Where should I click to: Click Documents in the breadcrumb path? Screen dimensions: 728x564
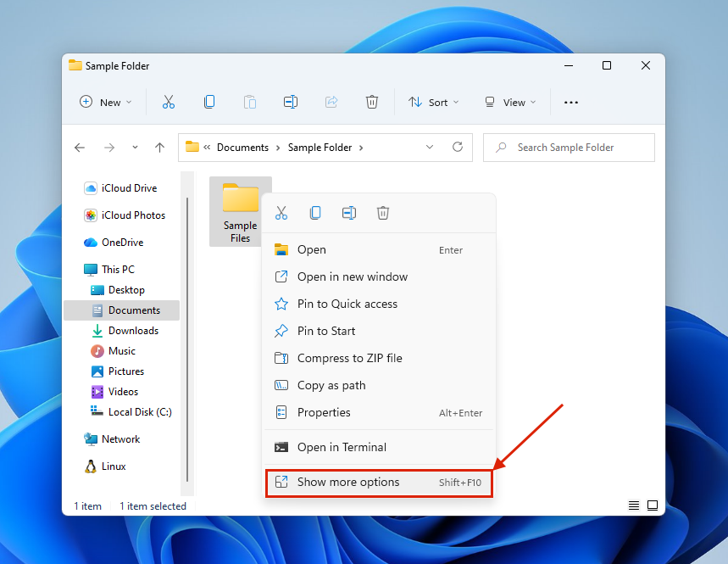tap(242, 148)
